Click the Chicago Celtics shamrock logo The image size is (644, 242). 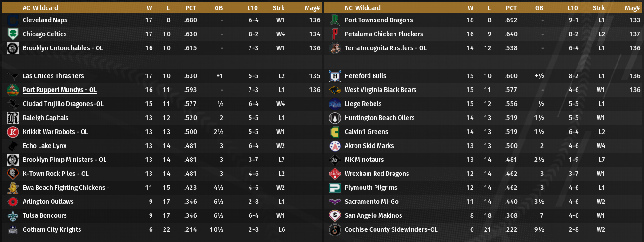13,34
